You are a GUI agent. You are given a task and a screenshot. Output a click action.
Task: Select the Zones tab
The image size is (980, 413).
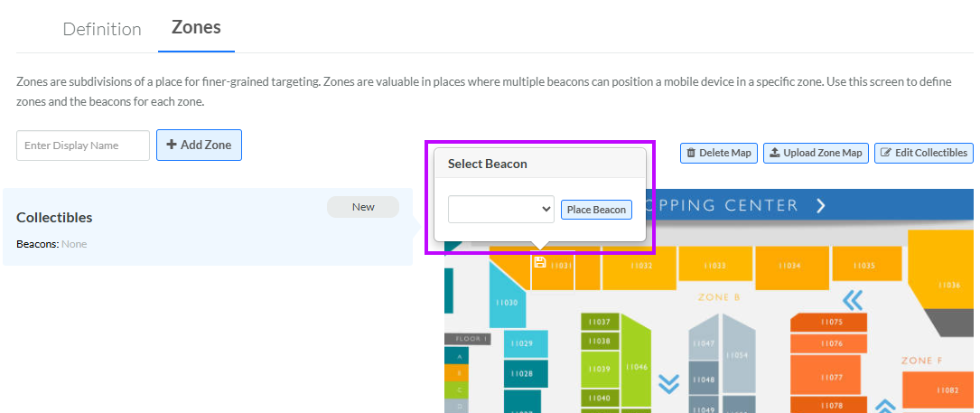tap(196, 27)
